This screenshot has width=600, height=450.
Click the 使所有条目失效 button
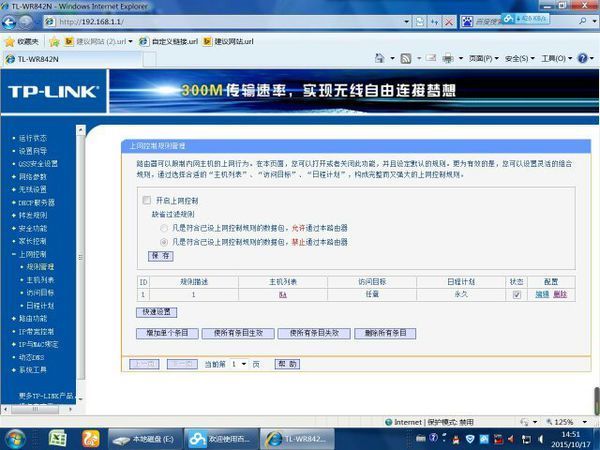click(314, 333)
